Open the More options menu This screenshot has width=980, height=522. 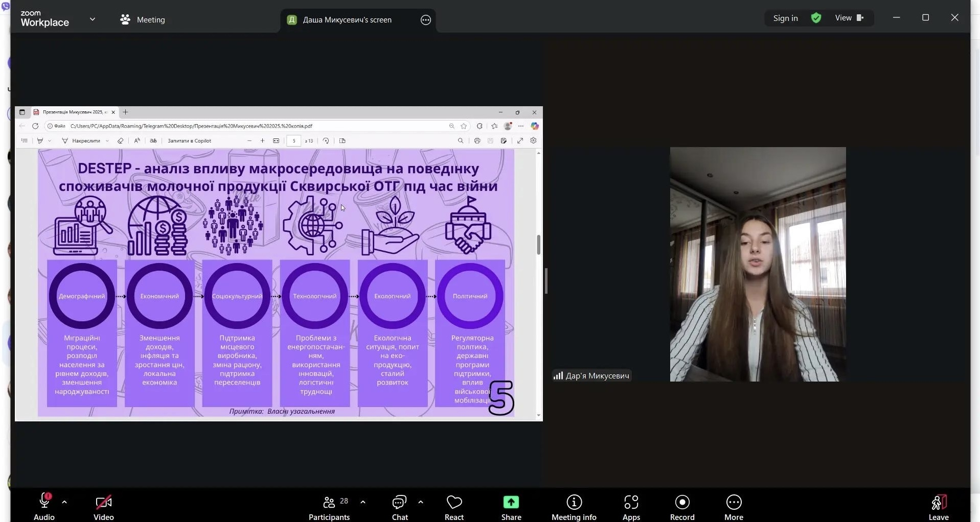(734, 506)
